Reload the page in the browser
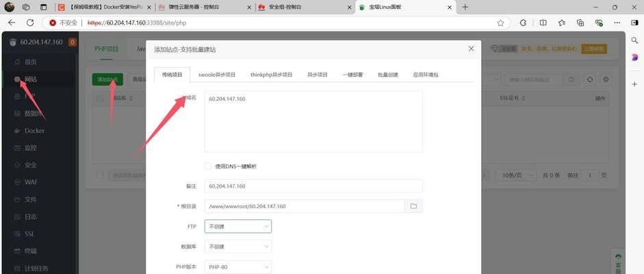Screen dimensions: 644x274 [x=30, y=23]
